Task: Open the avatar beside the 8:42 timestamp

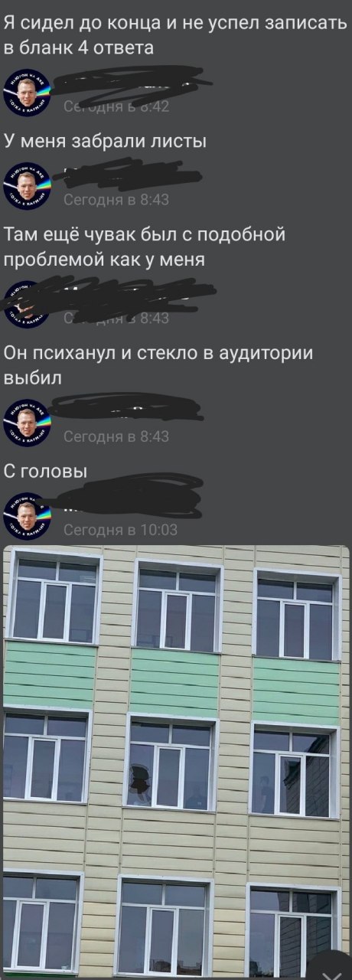Action: (x=28, y=93)
